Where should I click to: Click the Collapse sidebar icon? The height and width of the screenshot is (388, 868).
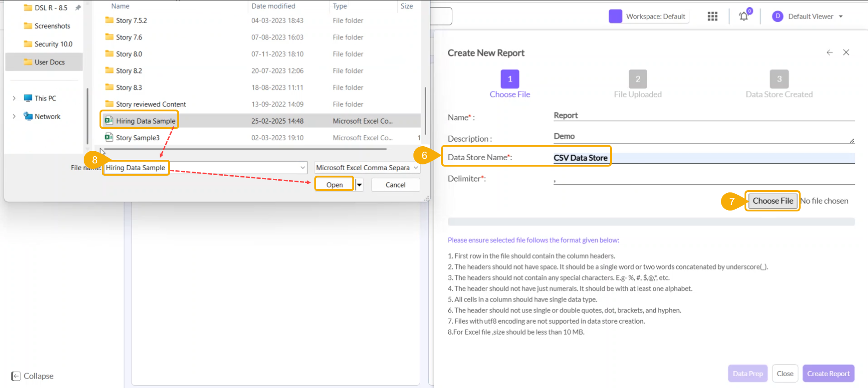[16, 376]
